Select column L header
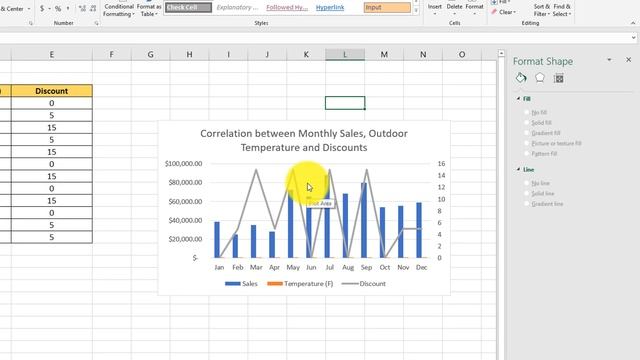Screen dimensions: 640x360 click(x=345, y=54)
